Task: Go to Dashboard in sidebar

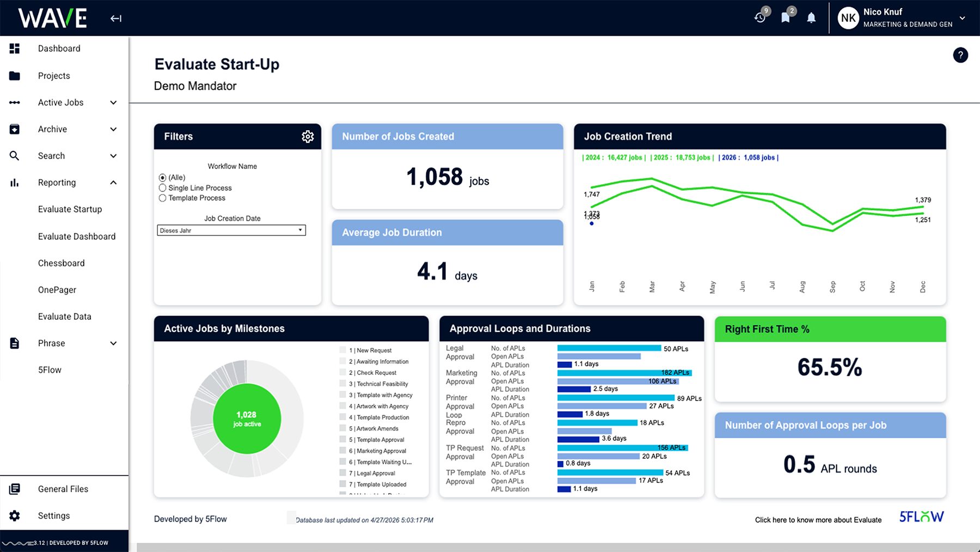Action: tap(59, 48)
